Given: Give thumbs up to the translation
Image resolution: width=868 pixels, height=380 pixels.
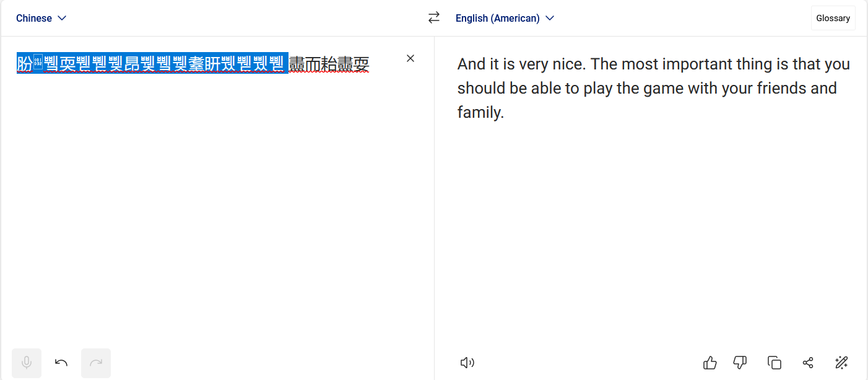Looking at the screenshot, I should pyautogui.click(x=710, y=363).
